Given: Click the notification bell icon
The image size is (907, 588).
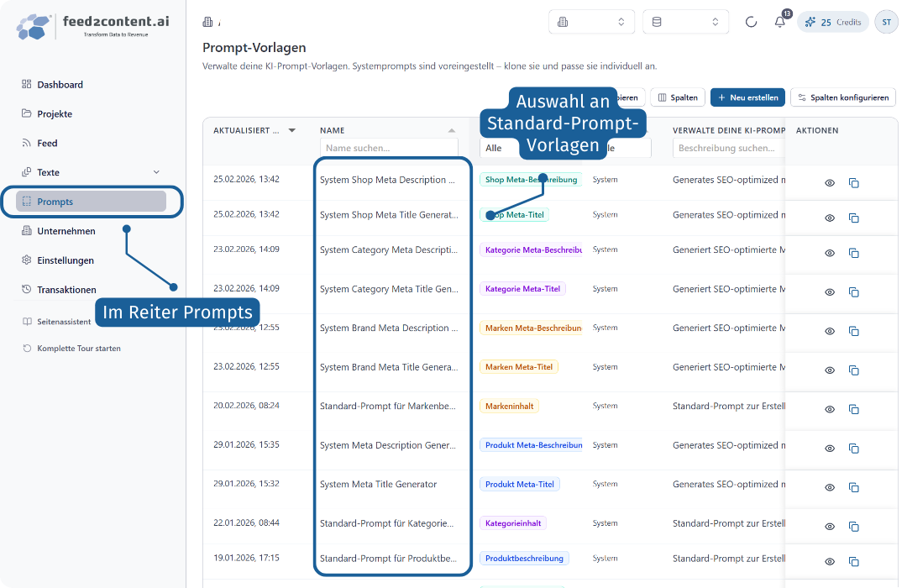Looking at the screenshot, I should [779, 22].
